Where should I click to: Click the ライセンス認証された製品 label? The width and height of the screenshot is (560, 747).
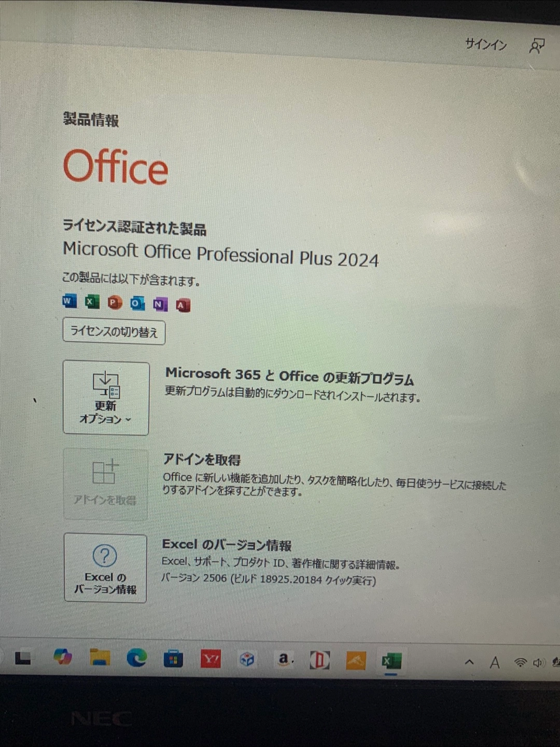tap(134, 227)
